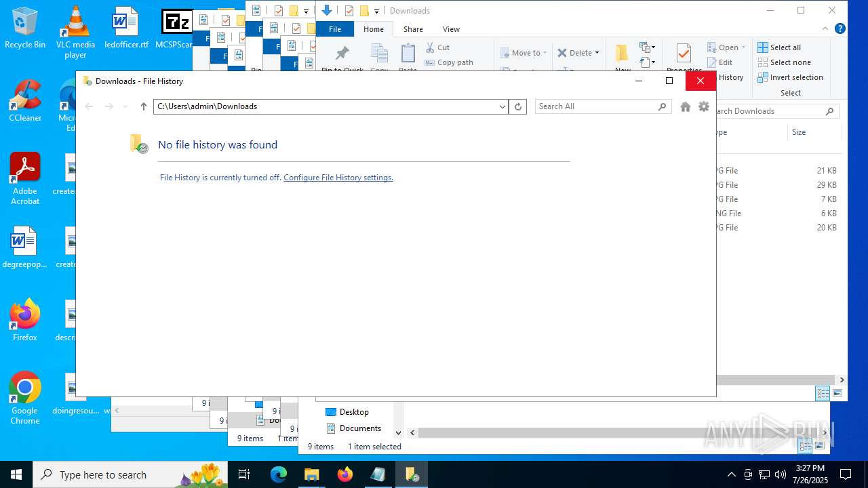The width and height of the screenshot is (868, 488).
Task: Open the Windows Start menu
Action: [x=16, y=474]
